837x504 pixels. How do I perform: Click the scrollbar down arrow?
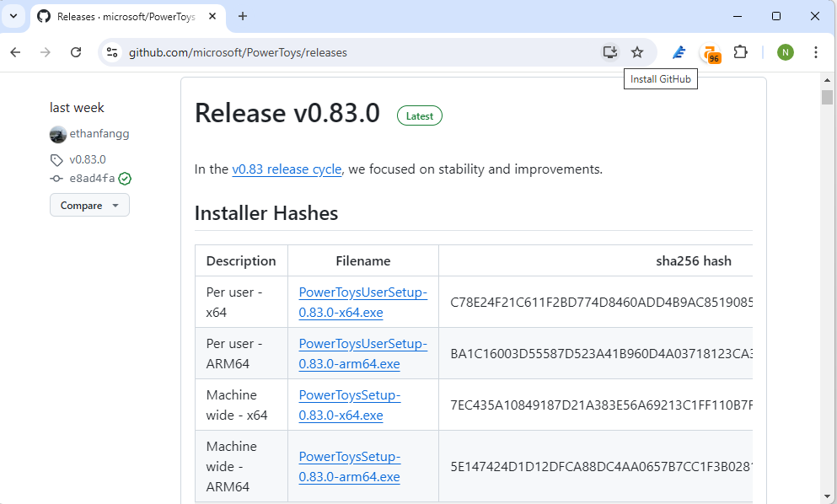[828, 497]
